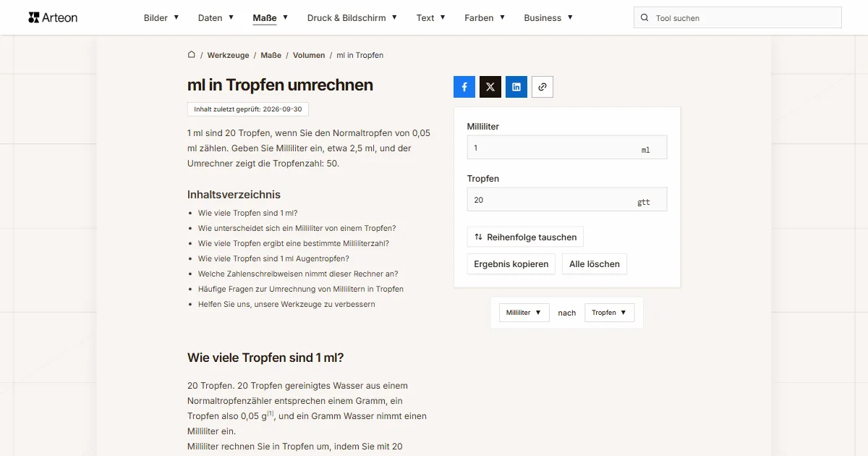Jump to '1 ml Augentropfen' section
This screenshot has height=456, width=868.
pyautogui.click(x=273, y=258)
